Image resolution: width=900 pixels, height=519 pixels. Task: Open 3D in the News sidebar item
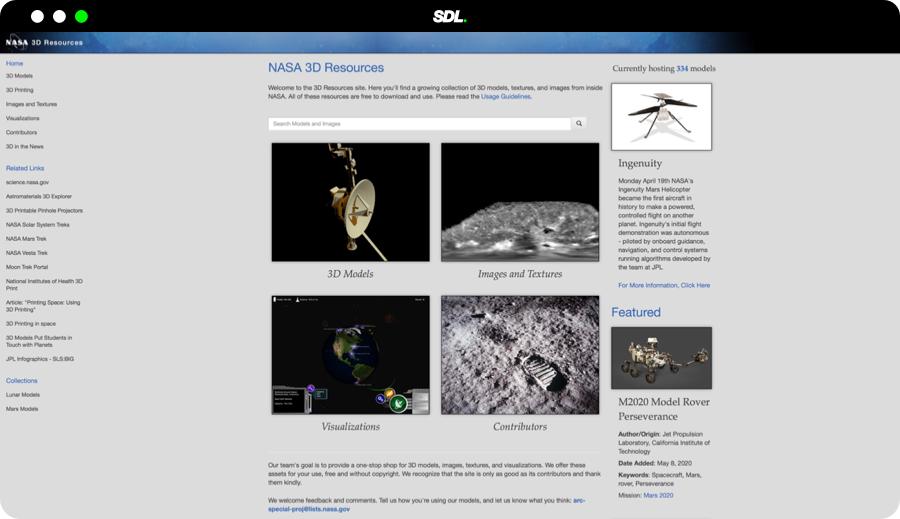[25, 146]
